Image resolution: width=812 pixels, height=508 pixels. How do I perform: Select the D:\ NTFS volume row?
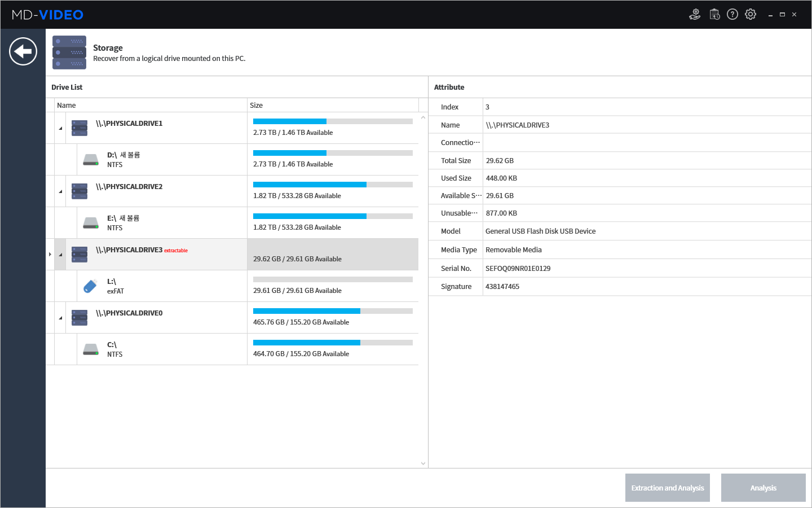pyautogui.click(x=232, y=160)
